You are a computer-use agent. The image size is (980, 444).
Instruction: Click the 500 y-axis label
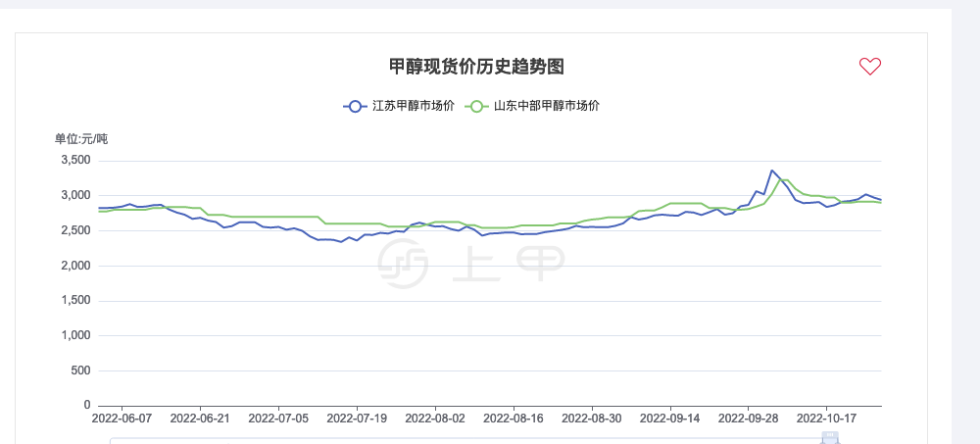[81, 370]
